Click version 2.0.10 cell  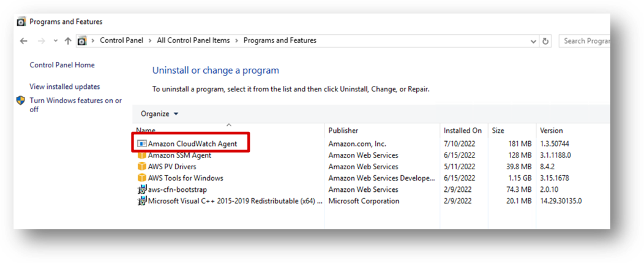click(x=549, y=189)
